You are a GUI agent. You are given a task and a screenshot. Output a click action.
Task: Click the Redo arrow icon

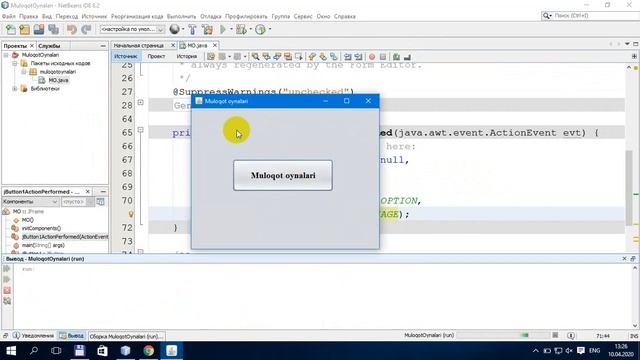[86, 29]
